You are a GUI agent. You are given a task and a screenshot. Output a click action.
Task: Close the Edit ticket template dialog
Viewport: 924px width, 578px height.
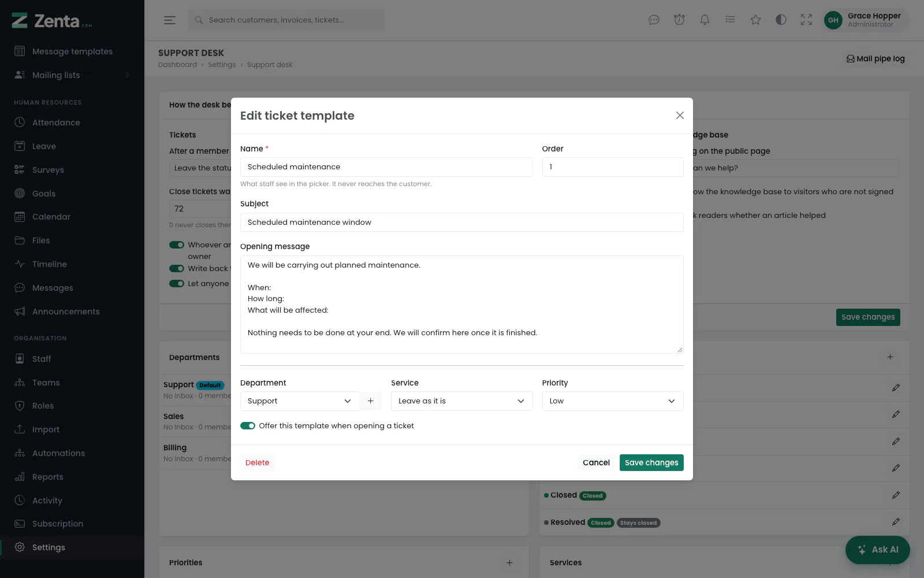click(680, 116)
